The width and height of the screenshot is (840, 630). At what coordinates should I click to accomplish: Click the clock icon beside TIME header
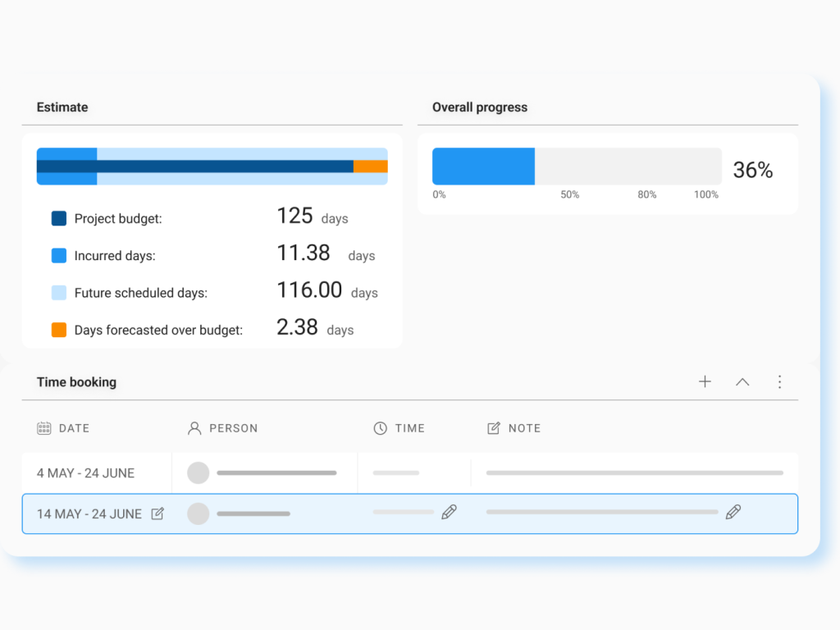pyautogui.click(x=381, y=428)
